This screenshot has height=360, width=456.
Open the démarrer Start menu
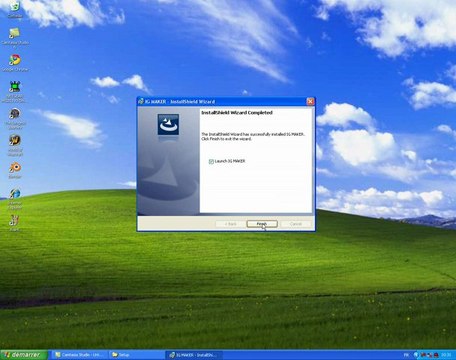24,355
